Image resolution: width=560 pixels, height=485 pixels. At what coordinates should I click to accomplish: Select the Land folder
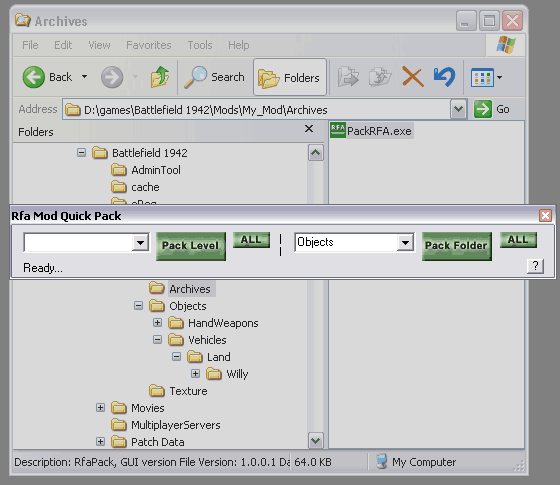[209, 357]
